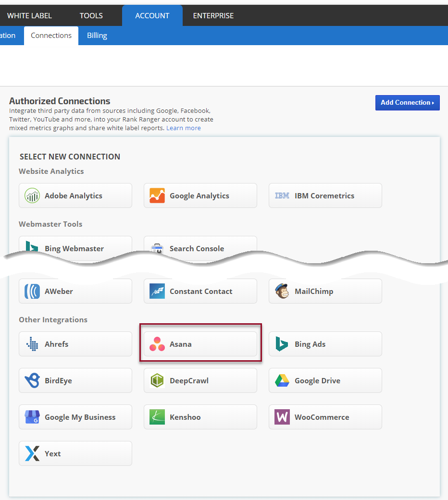Click the Google Drive triangle icon

click(x=282, y=380)
